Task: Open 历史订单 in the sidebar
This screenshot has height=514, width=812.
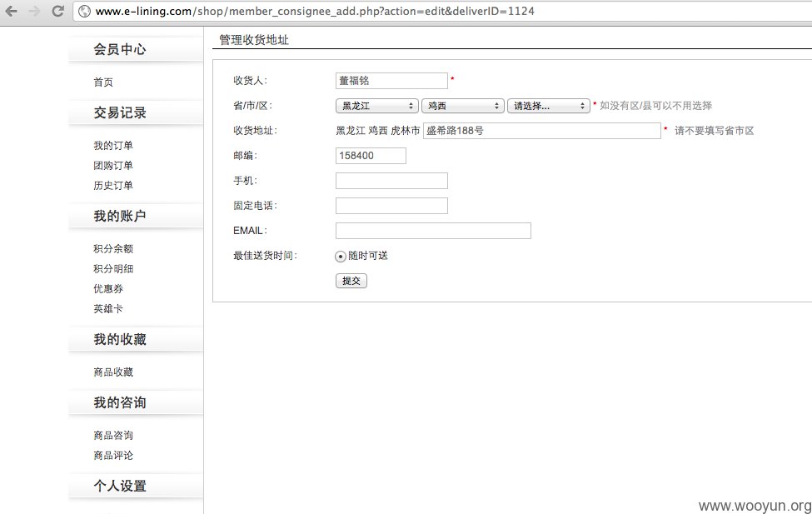Action: coord(113,186)
